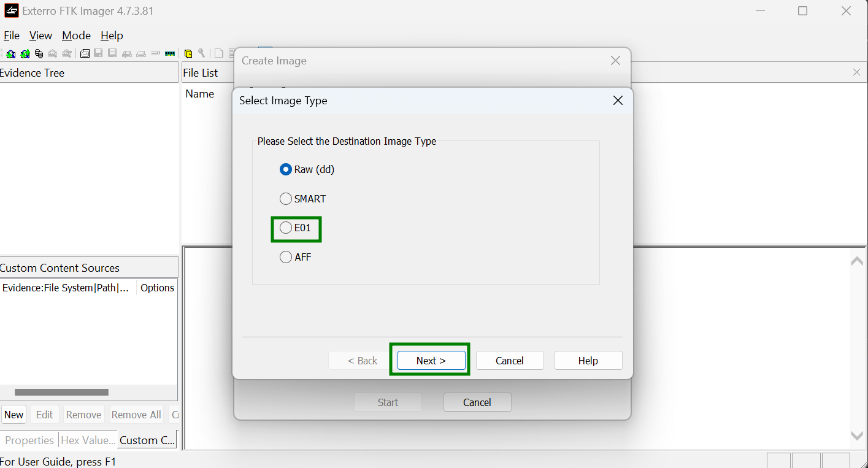This screenshot has width=868, height=468.
Task: Click the Remove All Evidence Items icon
Action: pos(67,53)
